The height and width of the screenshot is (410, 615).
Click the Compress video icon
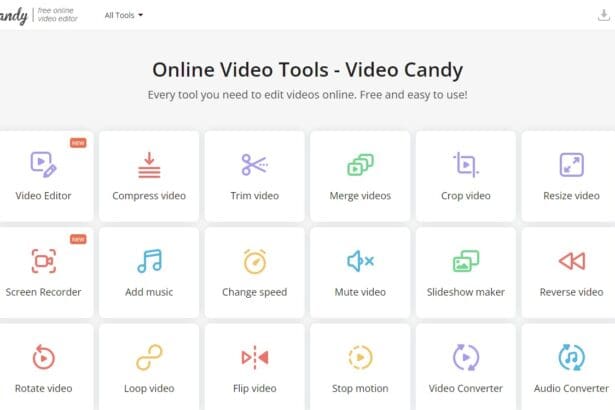[x=149, y=165]
